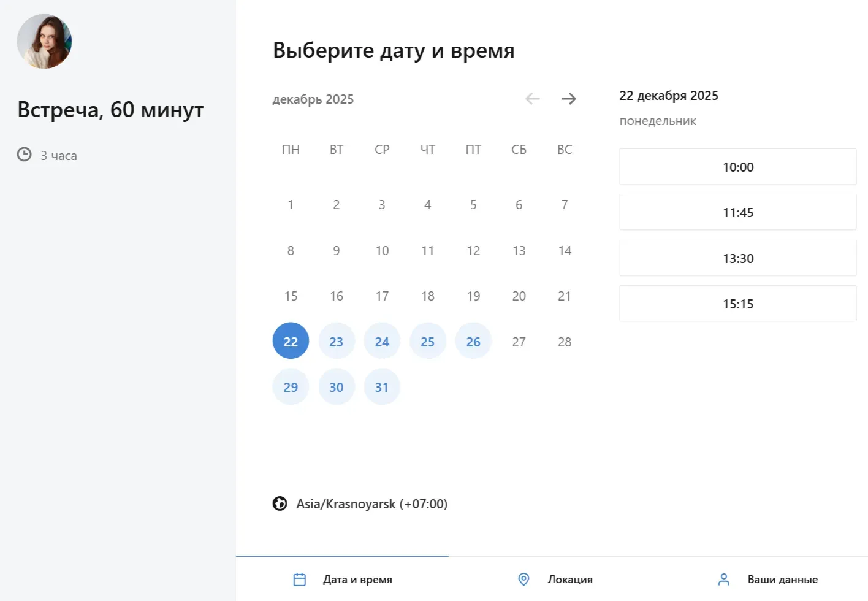Click the globe timezone icon
This screenshot has width=868, height=601.
pyautogui.click(x=280, y=503)
